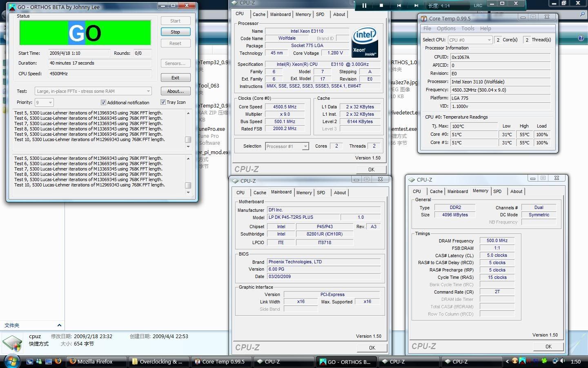Open the volume icon in system tray
The width and height of the screenshot is (588, 368).
[x=563, y=361]
